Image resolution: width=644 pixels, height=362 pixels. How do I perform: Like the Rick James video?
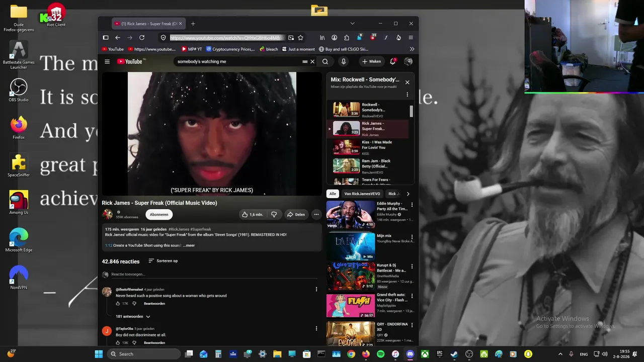[x=253, y=214]
